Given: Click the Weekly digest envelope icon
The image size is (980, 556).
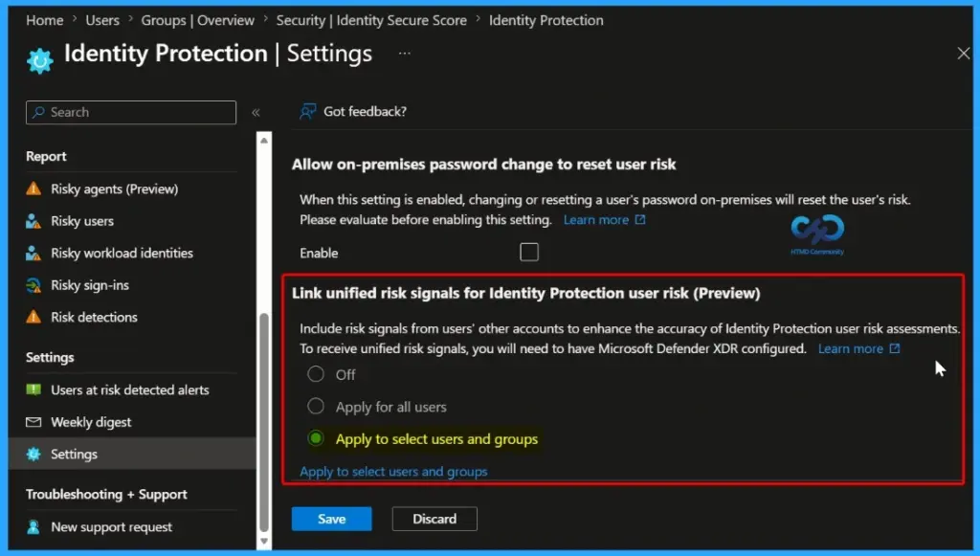Looking at the screenshot, I should 33,422.
